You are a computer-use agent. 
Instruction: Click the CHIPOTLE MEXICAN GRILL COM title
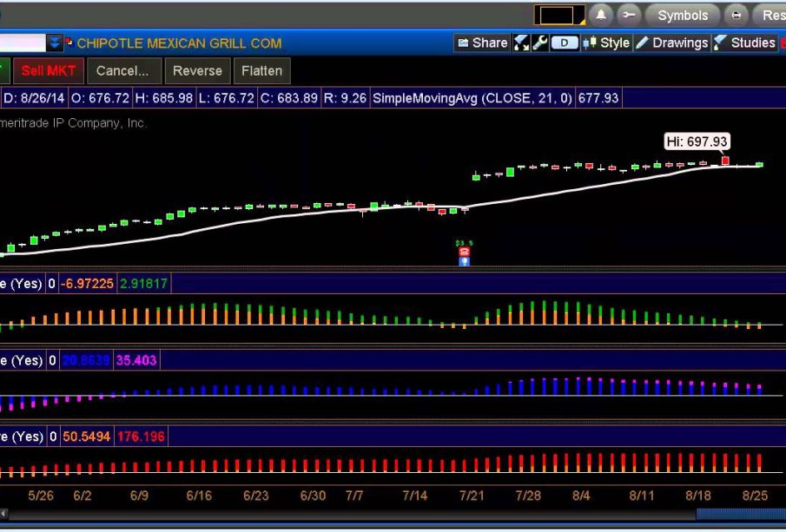coord(179,43)
